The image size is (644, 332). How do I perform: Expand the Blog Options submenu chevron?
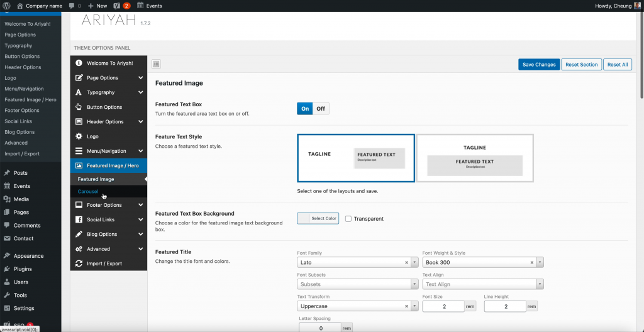click(x=140, y=234)
